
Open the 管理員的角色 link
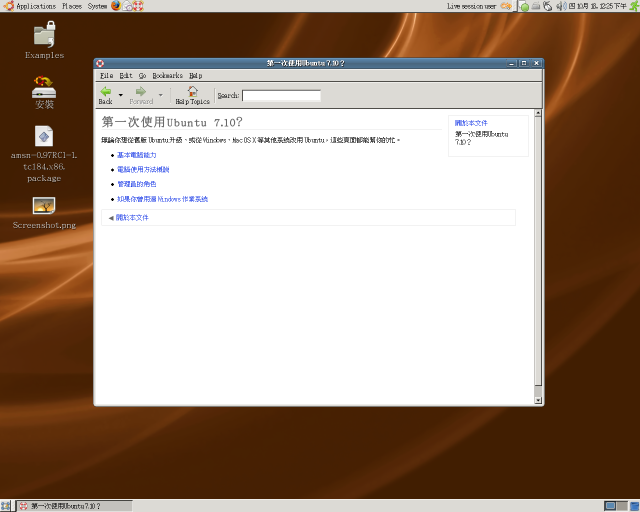point(137,184)
